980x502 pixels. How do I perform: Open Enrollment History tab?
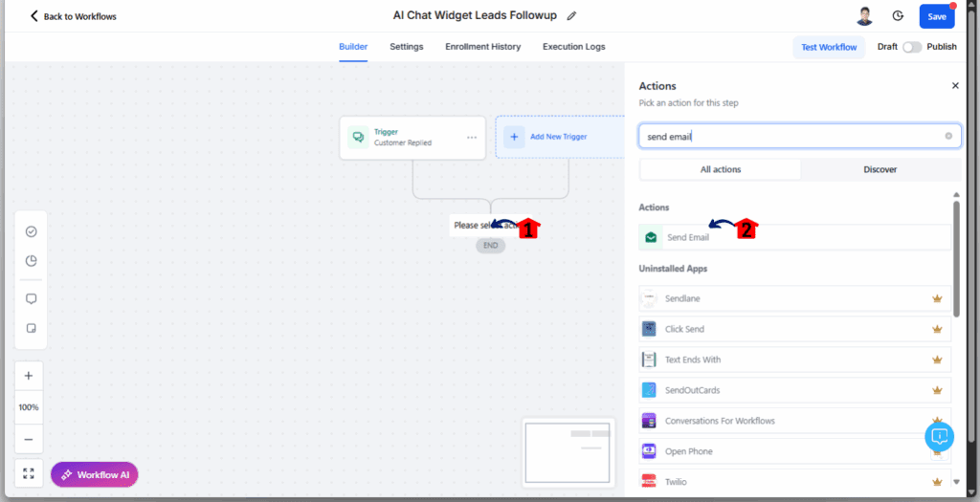482,47
